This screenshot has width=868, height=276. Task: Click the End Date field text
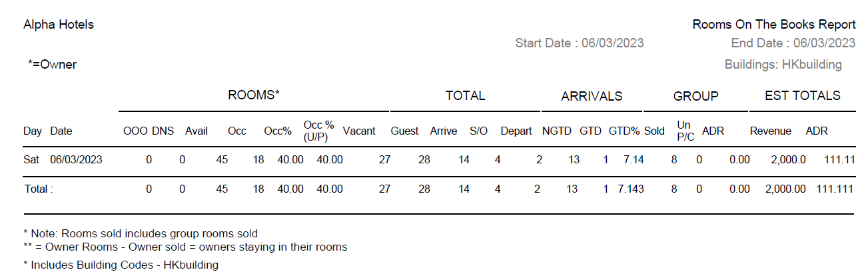click(793, 43)
